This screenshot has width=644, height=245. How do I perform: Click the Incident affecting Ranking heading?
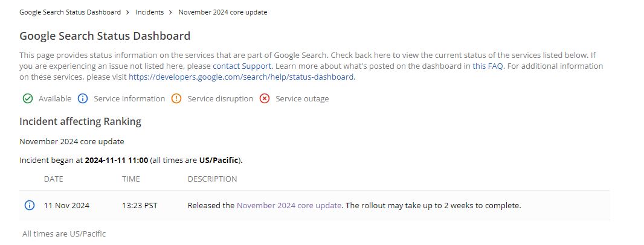click(x=80, y=121)
